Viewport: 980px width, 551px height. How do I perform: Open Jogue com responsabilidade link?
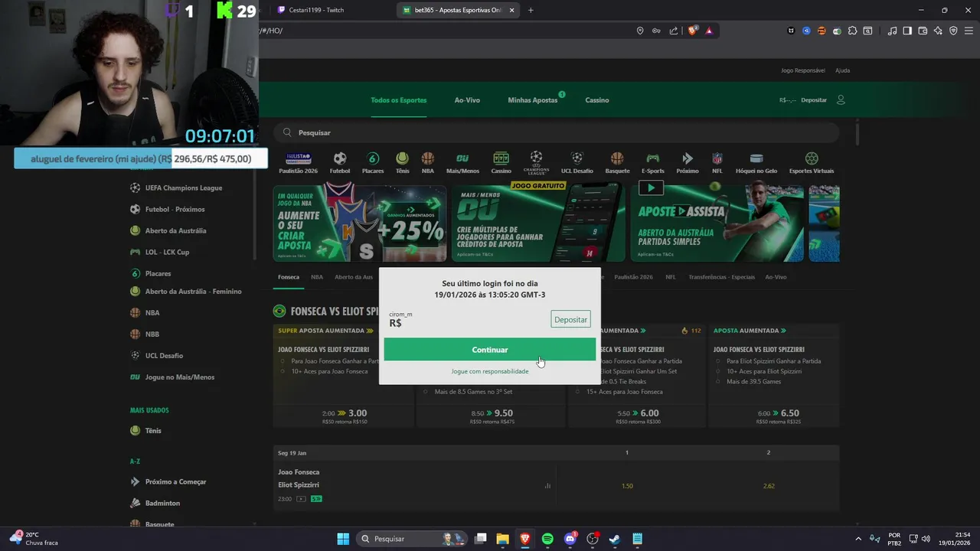tap(489, 371)
